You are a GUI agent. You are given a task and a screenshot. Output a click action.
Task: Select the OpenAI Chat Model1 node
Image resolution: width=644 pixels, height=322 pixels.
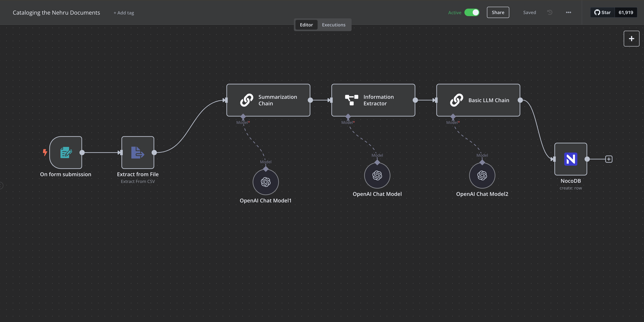(x=266, y=182)
